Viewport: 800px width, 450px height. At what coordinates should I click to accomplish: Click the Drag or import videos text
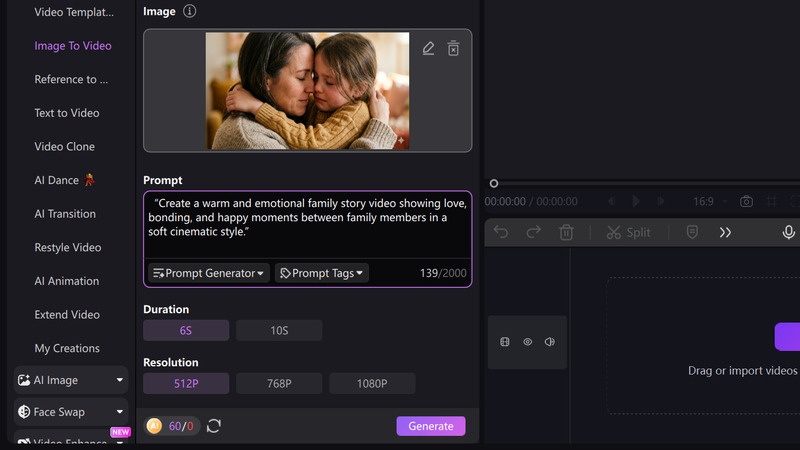click(742, 371)
